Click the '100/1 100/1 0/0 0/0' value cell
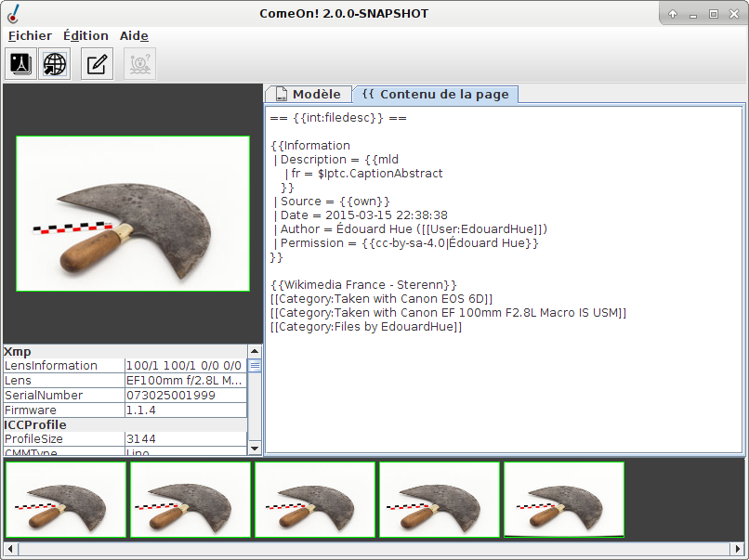This screenshot has width=749, height=560. (186, 366)
